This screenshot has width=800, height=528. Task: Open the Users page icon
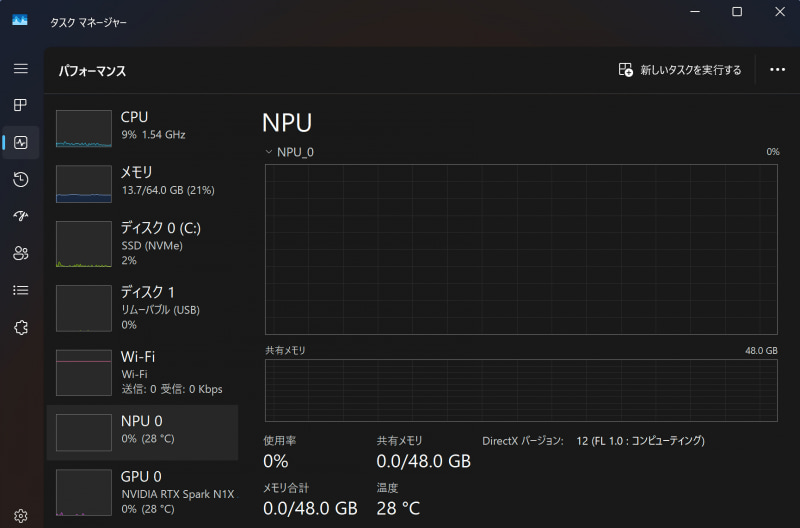20,253
